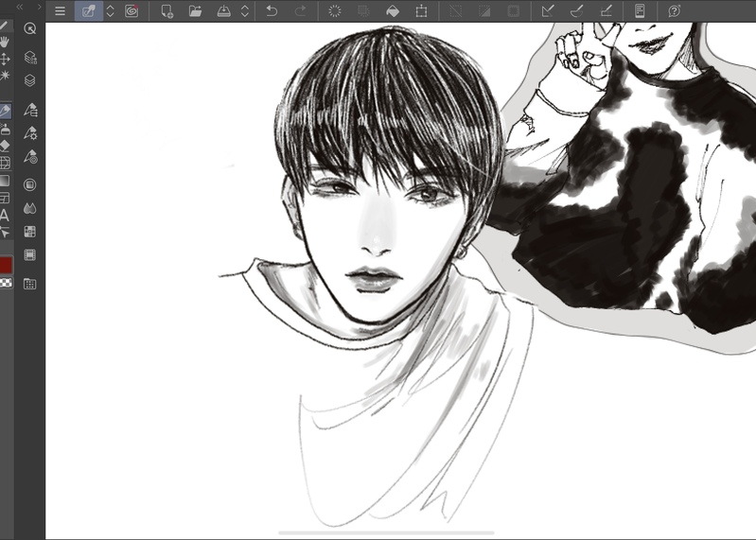Select the Move Layer cross-arrows tool
756x540 pixels.
pyautogui.click(x=5, y=59)
